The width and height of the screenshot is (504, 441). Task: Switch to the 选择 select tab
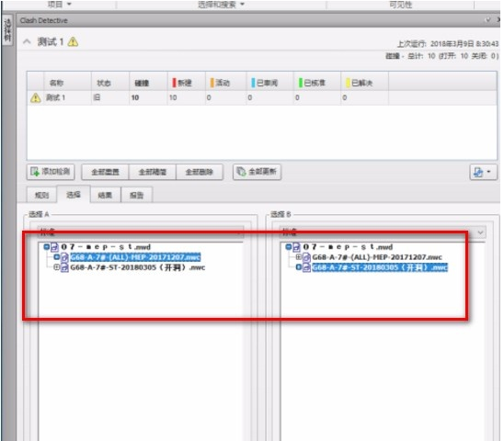[74, 195]
